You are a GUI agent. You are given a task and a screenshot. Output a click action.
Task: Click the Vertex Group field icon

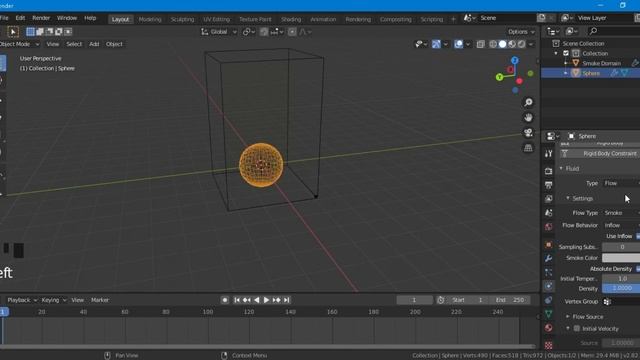click(x=607, y=302)
